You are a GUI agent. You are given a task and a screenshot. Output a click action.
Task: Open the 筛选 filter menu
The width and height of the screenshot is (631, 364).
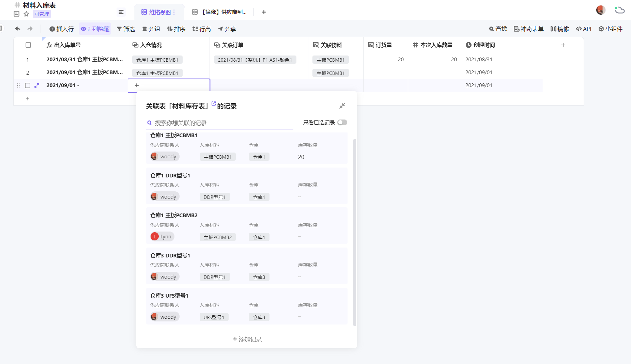(126, 29)
